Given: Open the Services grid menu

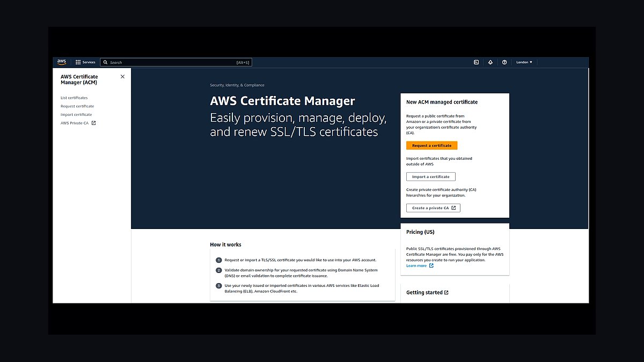Looking at the screenshot, I should 85,62.
